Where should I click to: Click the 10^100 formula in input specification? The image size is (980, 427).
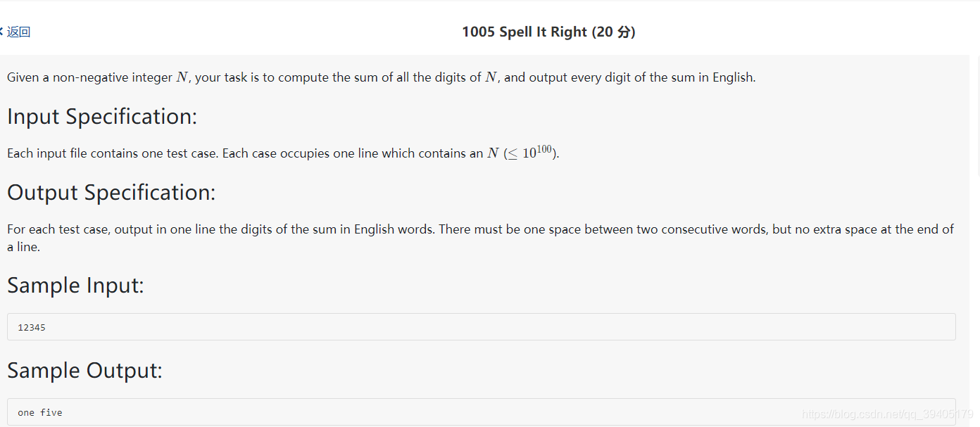(x=538, y=151)
